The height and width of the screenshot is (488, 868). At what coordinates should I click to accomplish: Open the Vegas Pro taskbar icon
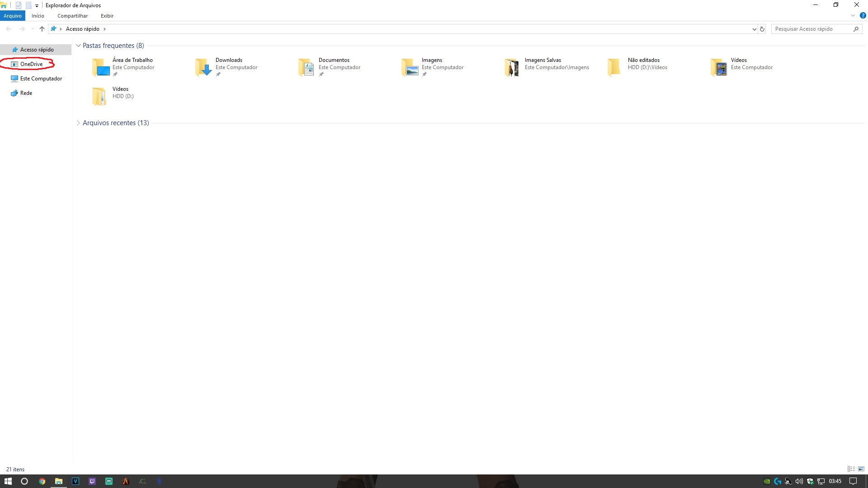(x=75, y=481)
